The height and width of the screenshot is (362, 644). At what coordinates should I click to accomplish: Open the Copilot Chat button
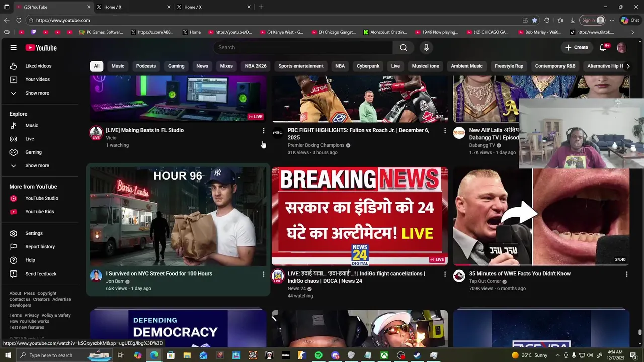pos(629,20)
